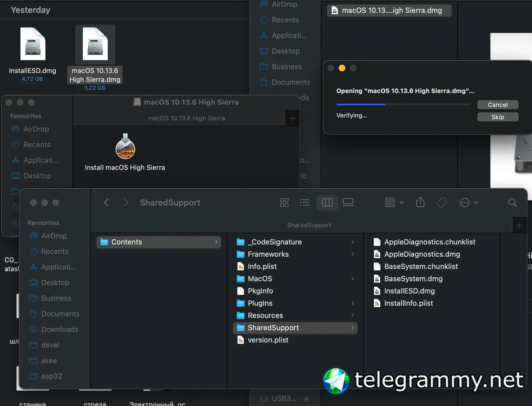Go back in the SharedSupport window
The height and width of the screenshot is (406, 532).
(x=106, y=202)
